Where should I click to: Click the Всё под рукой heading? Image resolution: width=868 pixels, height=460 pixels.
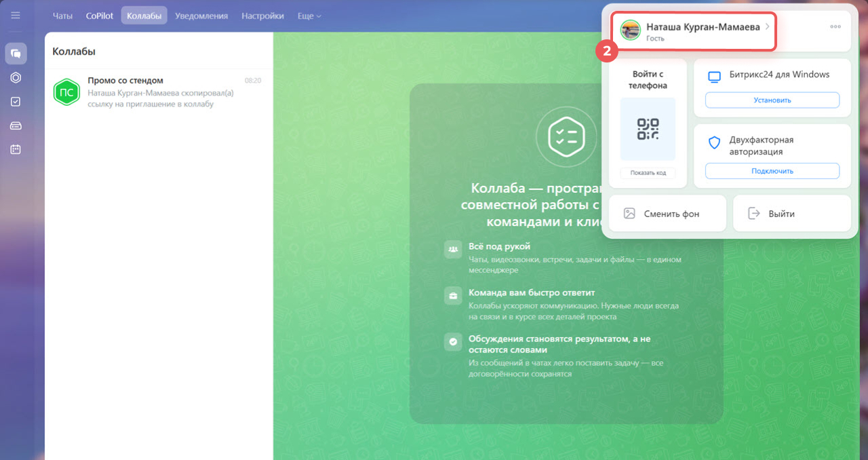click(x=500, y=246)
